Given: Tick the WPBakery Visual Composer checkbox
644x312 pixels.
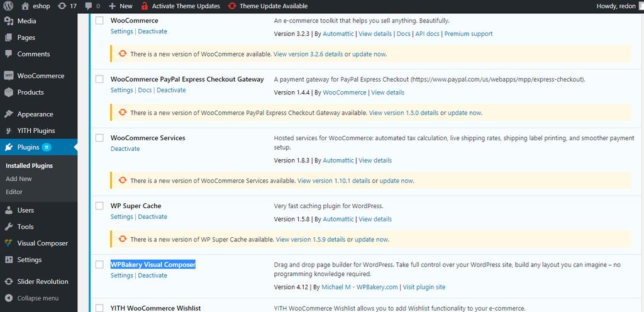Looking at the screenshot, I should (x=99, y=264).
